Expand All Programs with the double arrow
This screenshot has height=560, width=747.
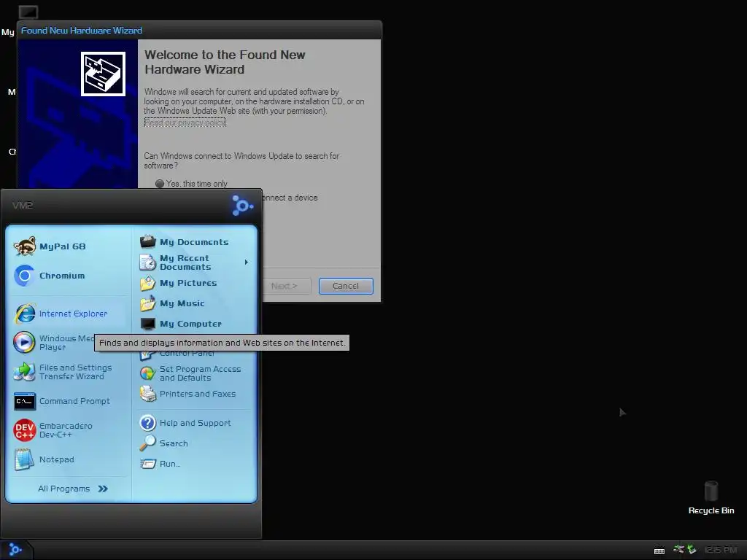[x=103, y=489]
